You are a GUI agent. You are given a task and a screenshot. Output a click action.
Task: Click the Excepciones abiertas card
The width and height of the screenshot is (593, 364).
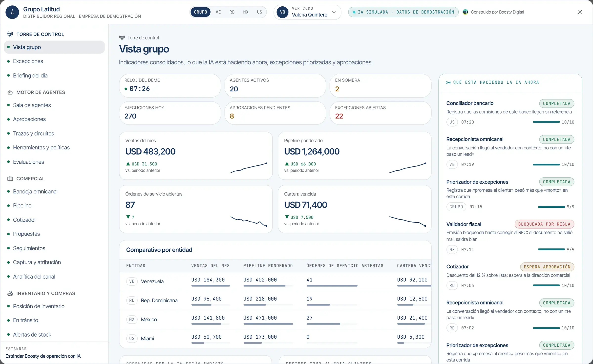(x=381, y=113)
